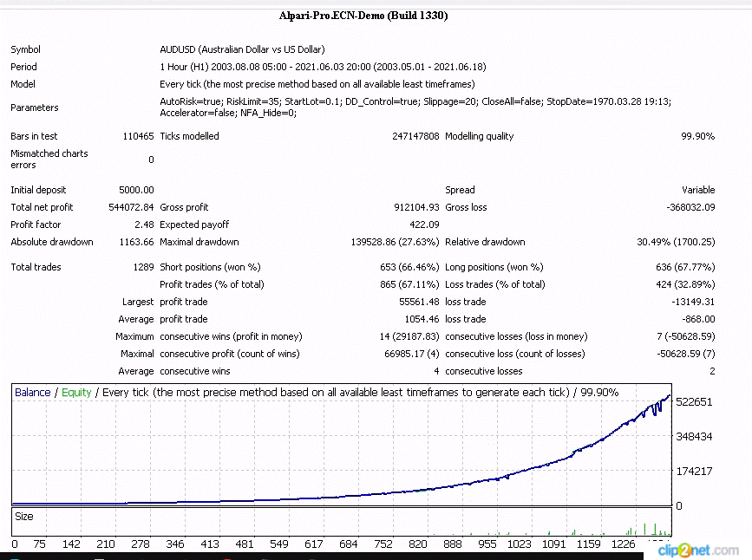Select the Every tick model description in the Model row
This screenshot has height=560, width=752.
317,84
